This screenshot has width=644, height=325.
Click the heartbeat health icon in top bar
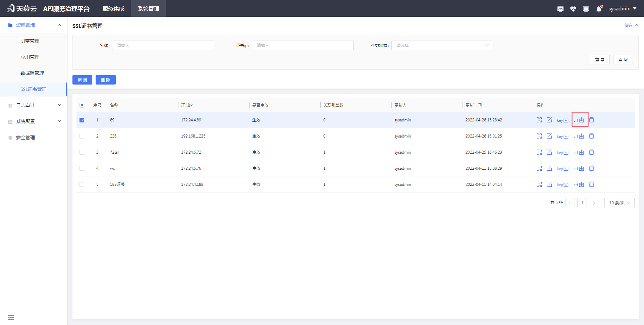[x=573, y=9]
